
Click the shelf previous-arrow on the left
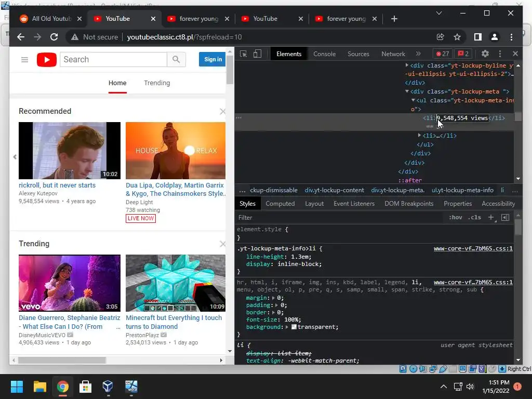(x=15, y=157)
